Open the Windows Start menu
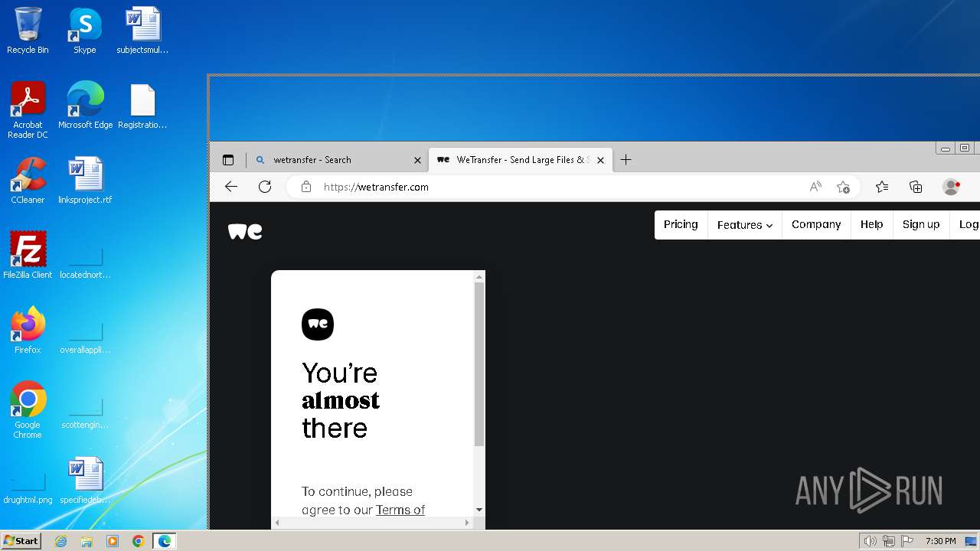The height and width of the screenshot is (551, 980). 21,541
